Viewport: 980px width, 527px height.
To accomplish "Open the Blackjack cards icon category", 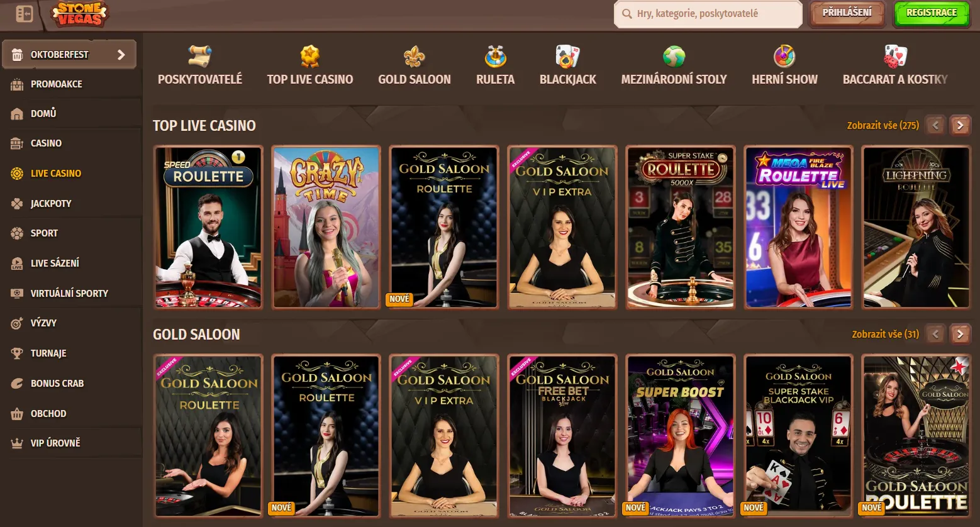I will [x=567, y=57].
